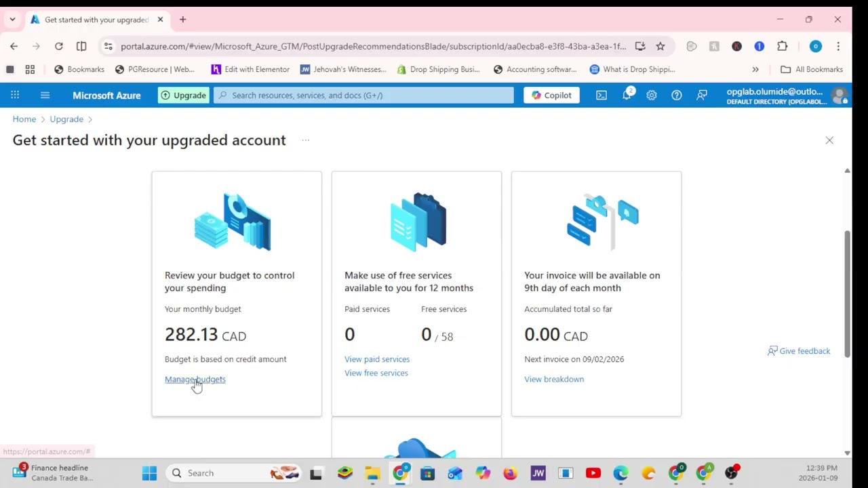Viewport: 868px width, 488px height.
Task: Open Azure help and support icon
Action: 677,95
